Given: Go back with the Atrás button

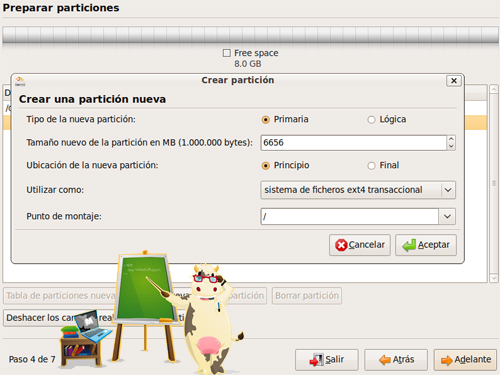Looking at the screenshot, I should point(396,360).
